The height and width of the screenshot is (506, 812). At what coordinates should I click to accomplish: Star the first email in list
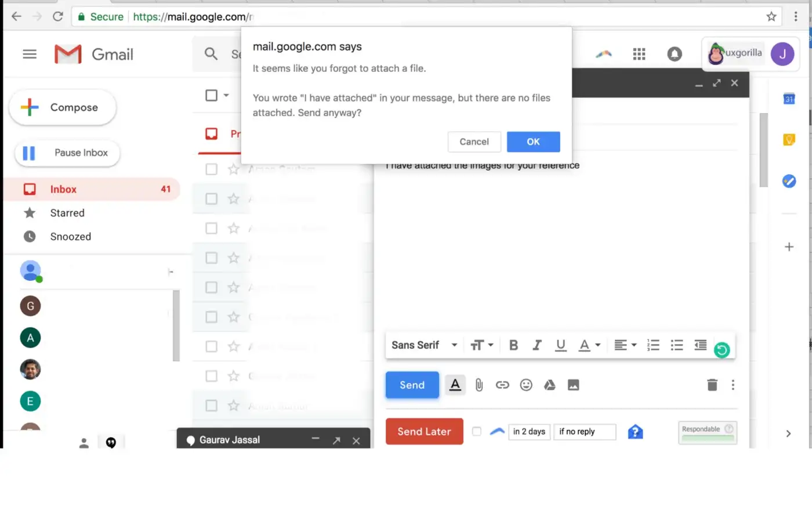pos(234,169)
